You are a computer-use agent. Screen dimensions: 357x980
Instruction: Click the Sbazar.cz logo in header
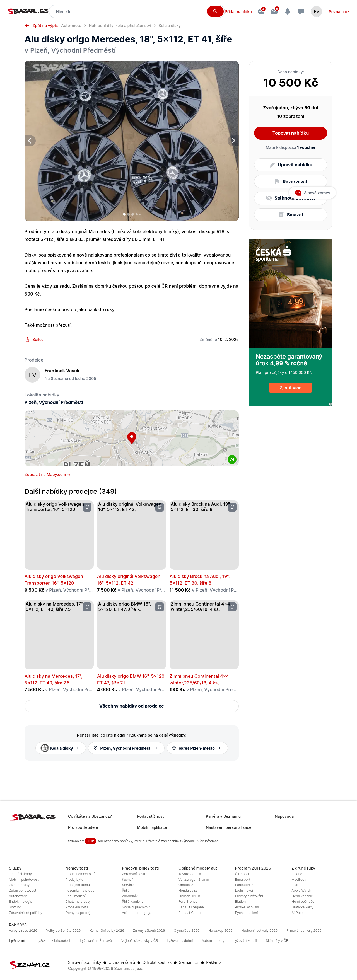[26, 11]
